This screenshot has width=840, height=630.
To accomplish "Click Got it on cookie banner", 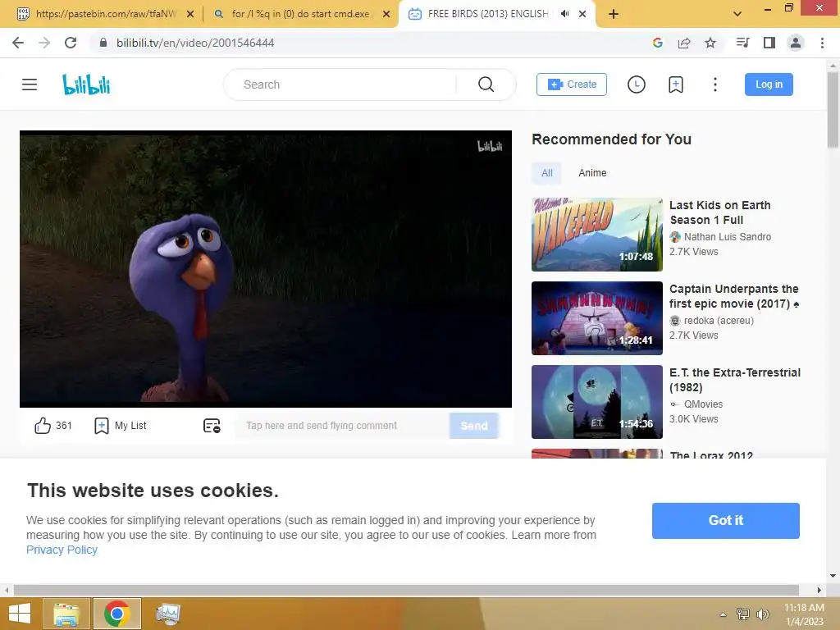I will point(726,521).
